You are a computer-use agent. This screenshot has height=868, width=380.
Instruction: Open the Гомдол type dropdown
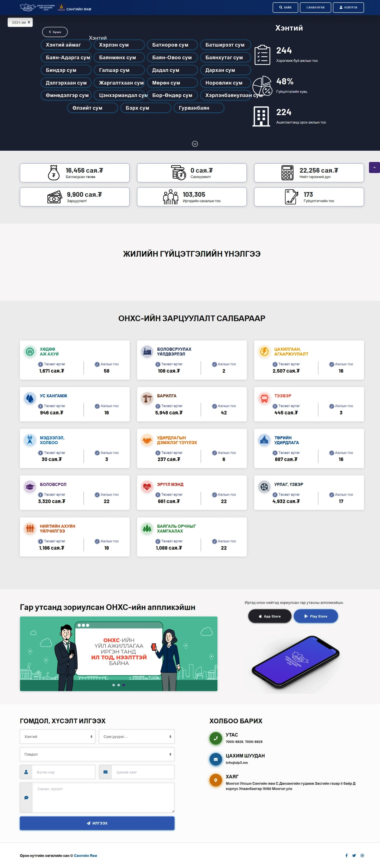[x=97, y=754]
